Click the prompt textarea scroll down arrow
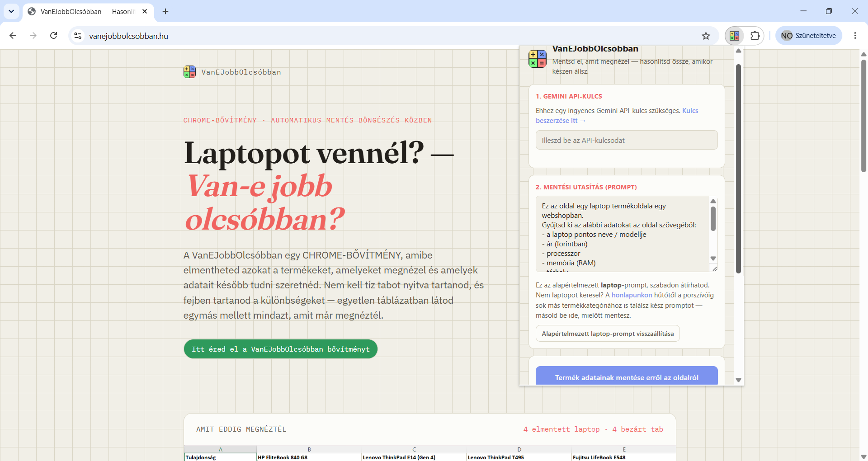This screenshot has height=461, width=868. coord(713,259)
